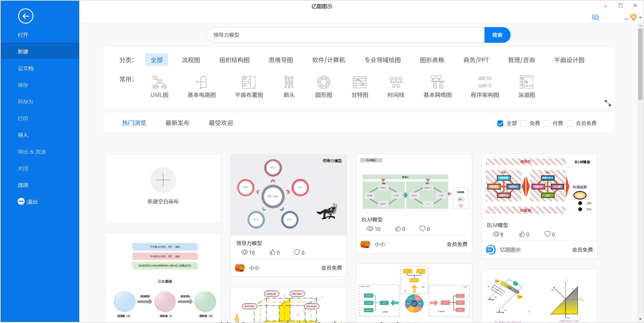Tick the 会员免费 filter checkbox
The width and height of the screenshot is (644, 323).
(x=570, y=123)
